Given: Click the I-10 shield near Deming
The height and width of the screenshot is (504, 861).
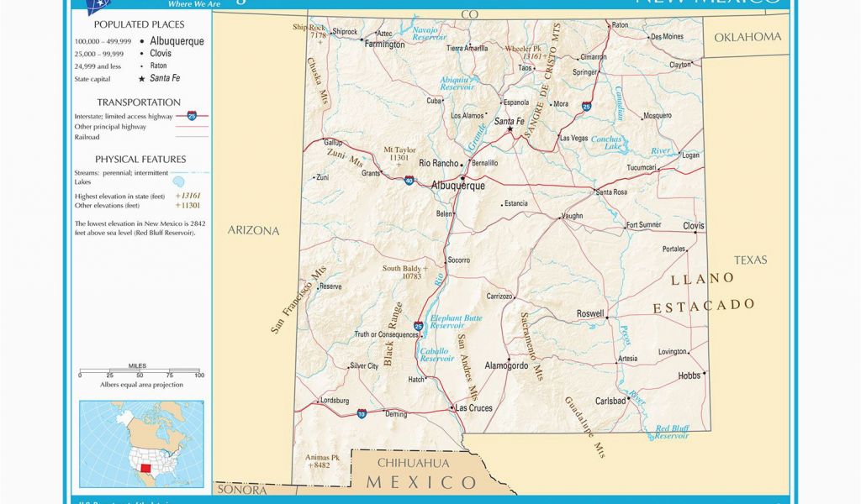Looking at the screenshot, I should coord(361,413).
